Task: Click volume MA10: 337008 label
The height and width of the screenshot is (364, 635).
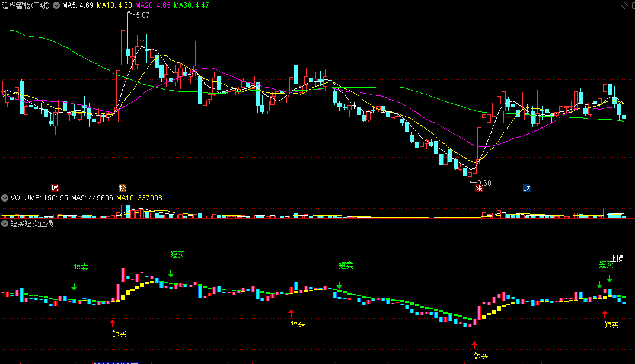Action: pyautogui.click(x=139, y=198)
